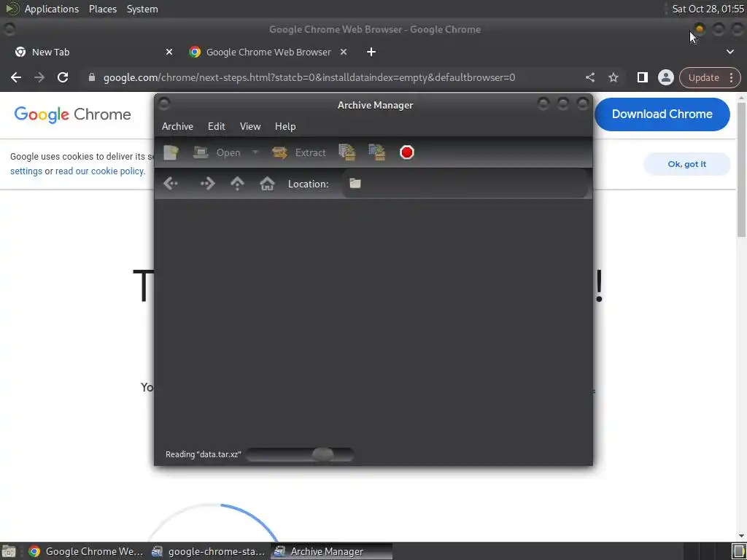Reload the Chrome page
This screenshot has width=747, height=560.
(63, 77)
